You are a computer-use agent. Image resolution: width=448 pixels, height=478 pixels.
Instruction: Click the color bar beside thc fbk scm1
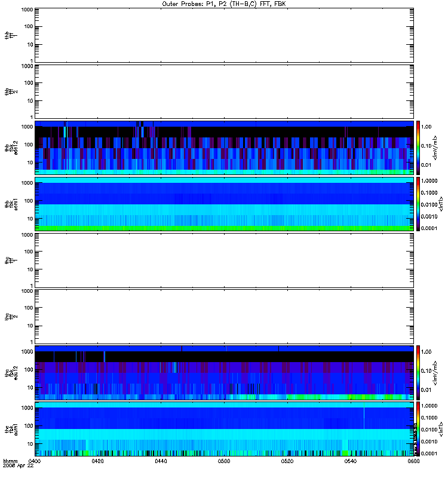tap(418, 429)
